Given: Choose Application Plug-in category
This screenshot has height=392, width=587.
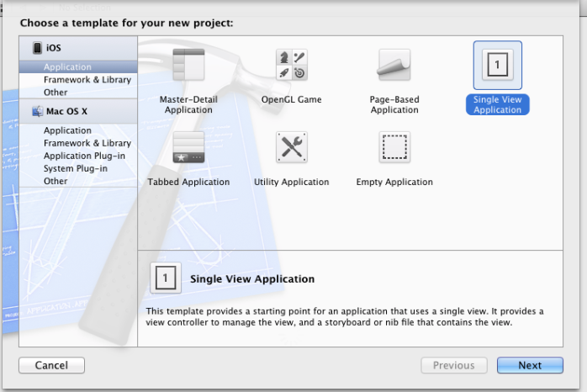Looking at the screenshot, I should [78, 156].
